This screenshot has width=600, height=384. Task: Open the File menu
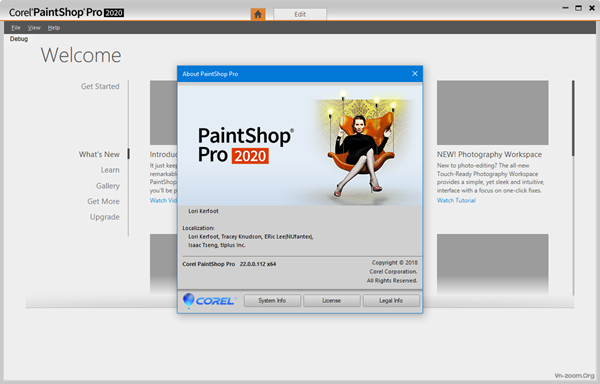pos(16,28)
